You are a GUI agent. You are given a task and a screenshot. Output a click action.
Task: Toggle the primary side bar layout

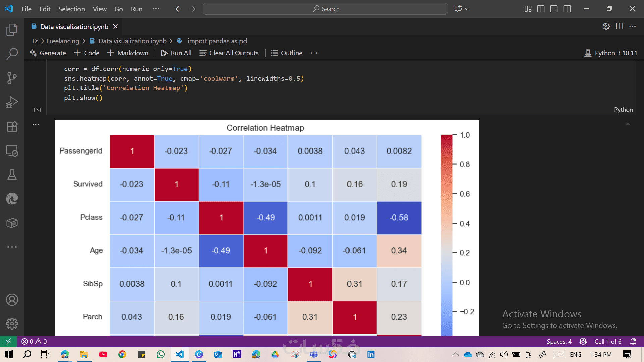click(x=541, y=9)
